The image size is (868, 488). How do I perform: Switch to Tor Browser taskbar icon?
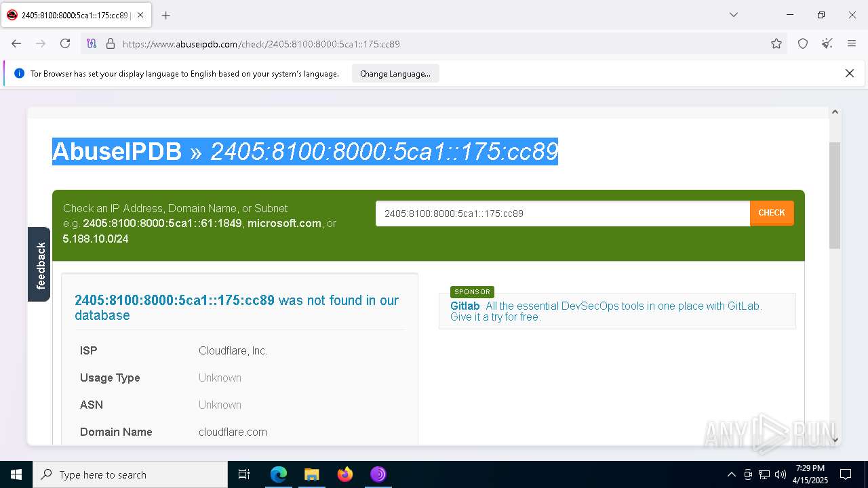(378, 474)
